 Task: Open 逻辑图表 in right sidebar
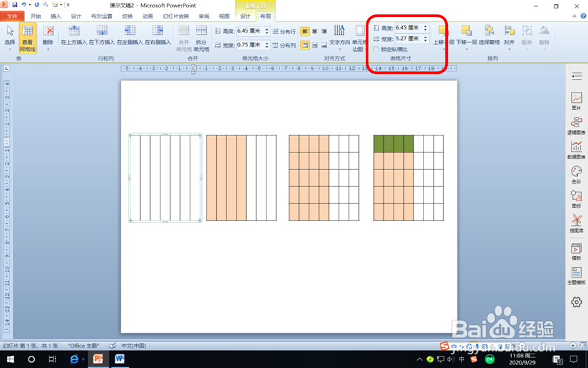coord(576,126)
